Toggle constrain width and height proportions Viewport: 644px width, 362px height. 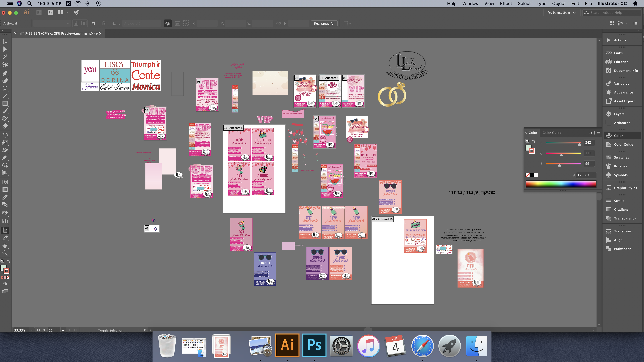coord(278,23)
